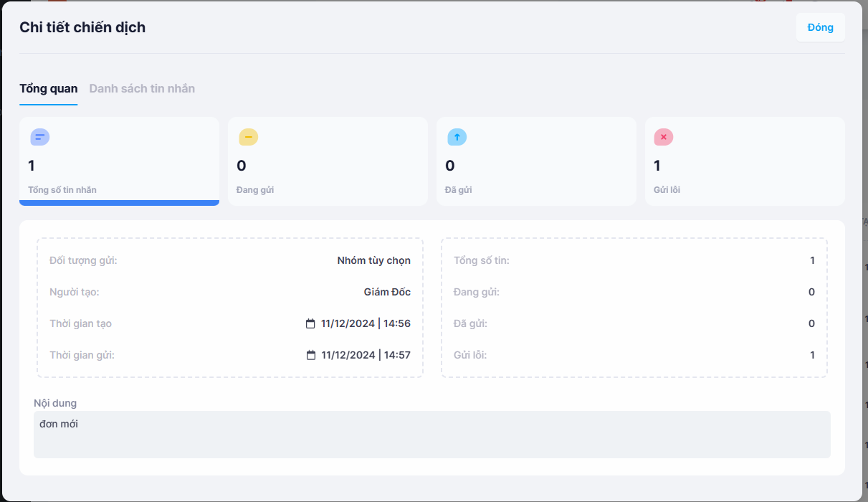Switch to Danh sách tin nhắn tab
The height and width of the screenshot is (502, 868).
(142, 89)
